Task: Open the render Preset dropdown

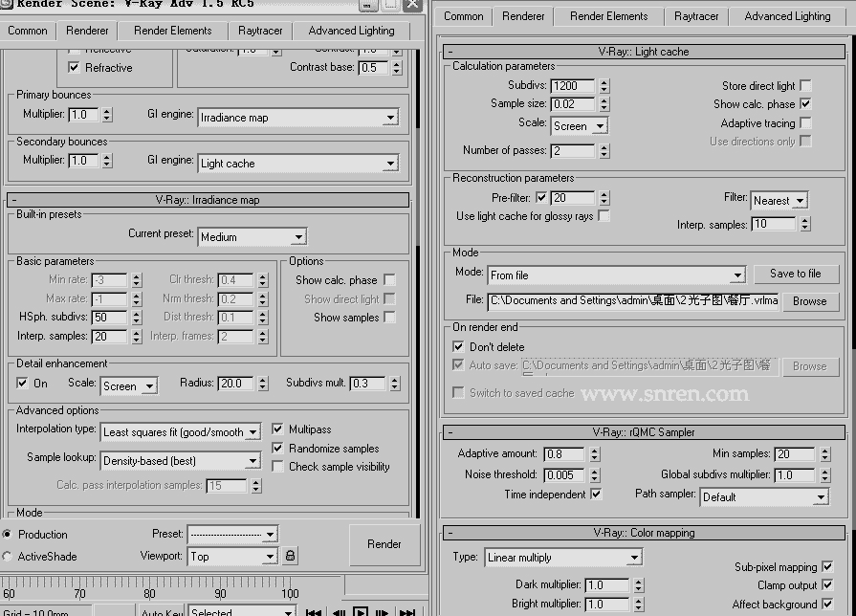Action: pos(233,534)
